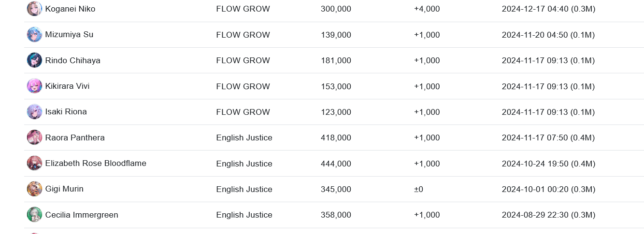Viewport: 644px width, 234px height.
Task: Click the 444,000 subscriber count
Action: [336, 164]
